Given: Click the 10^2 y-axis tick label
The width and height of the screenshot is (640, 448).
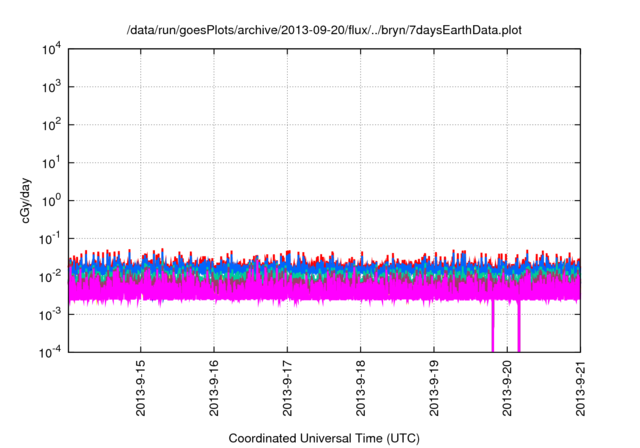Looking at the screenshot, I should click(x=52, y=125).
